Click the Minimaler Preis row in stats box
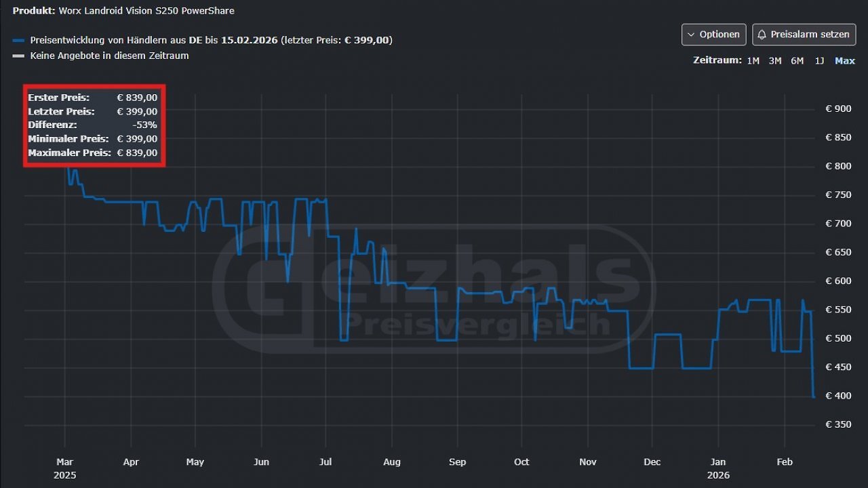The width and height of the screenshot is (868, 488). point(93,139)
